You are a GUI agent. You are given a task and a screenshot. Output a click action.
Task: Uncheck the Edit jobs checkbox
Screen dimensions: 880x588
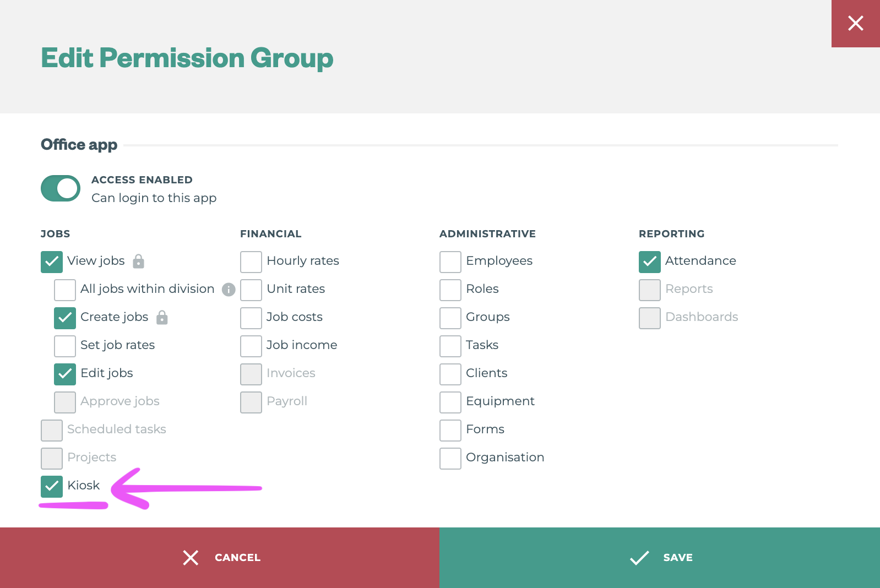pos(65,374)
